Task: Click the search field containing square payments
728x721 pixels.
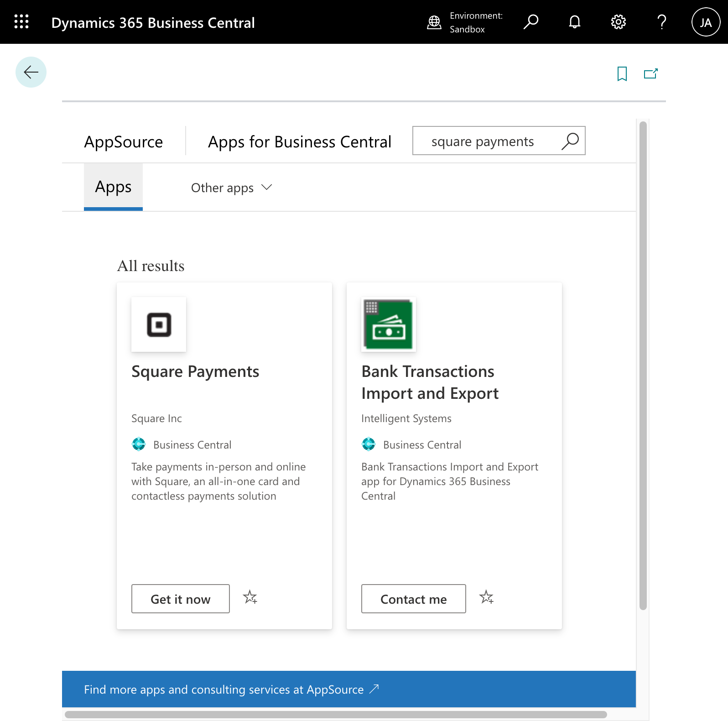Action: click(499, 141)
